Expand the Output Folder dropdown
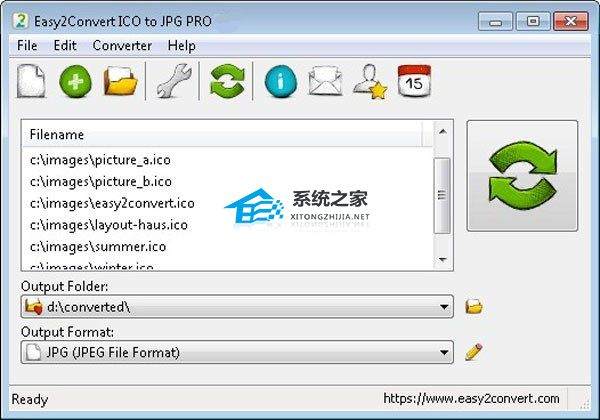 pos(444,307)
